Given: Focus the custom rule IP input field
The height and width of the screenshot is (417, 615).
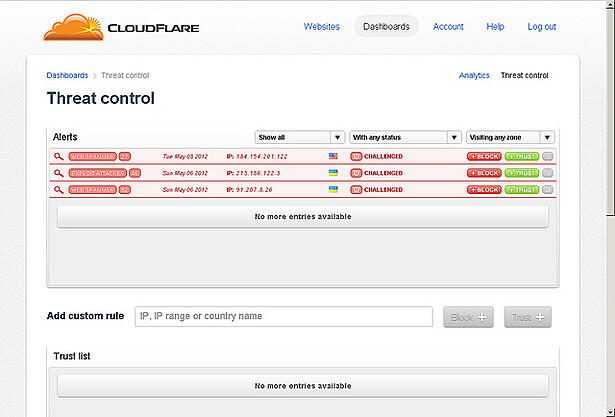Looking at the screenshot, I should [x=283, y=316].
